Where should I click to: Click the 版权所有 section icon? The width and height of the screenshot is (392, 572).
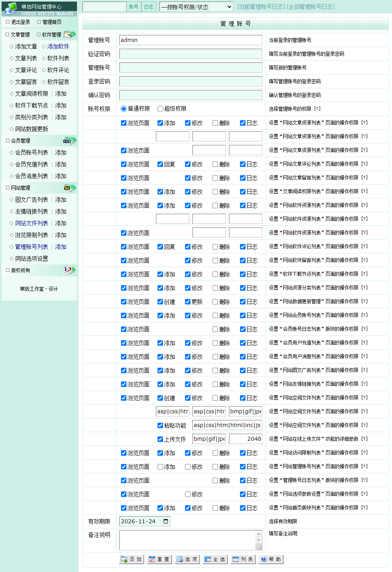[69, 270]
